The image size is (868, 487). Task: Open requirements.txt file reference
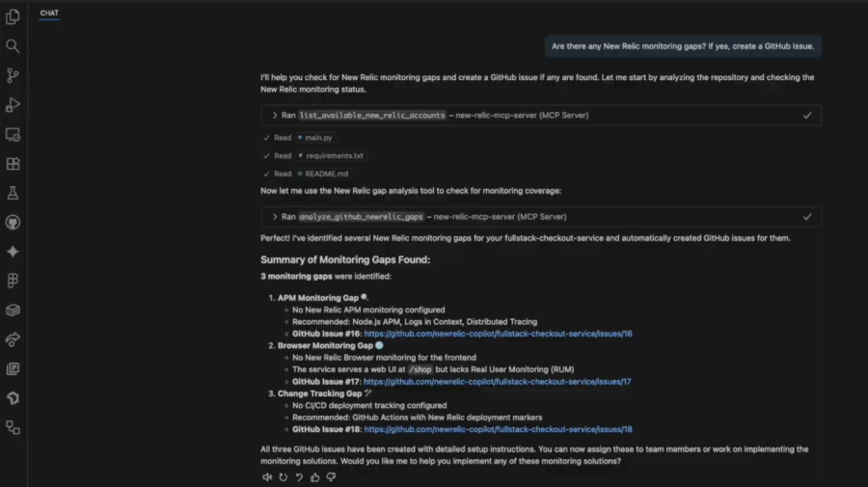click(331, 155)
